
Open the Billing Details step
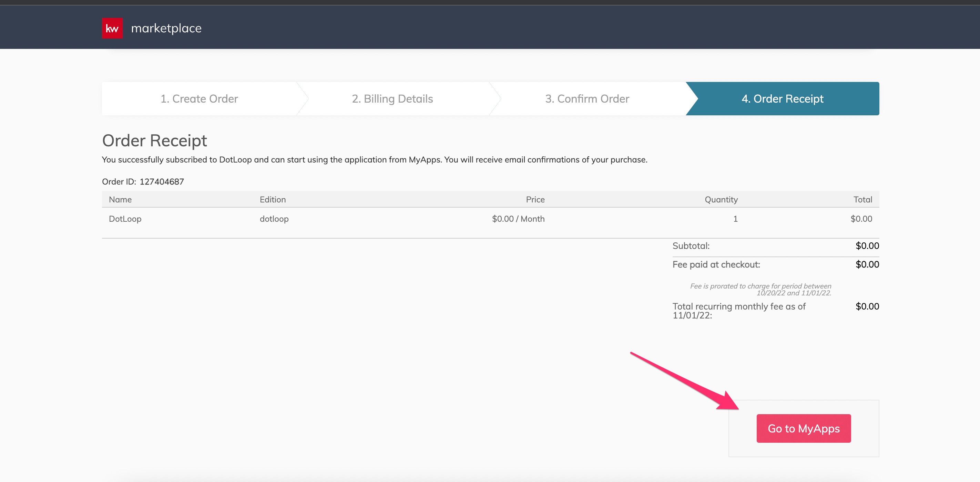(393, 98)
